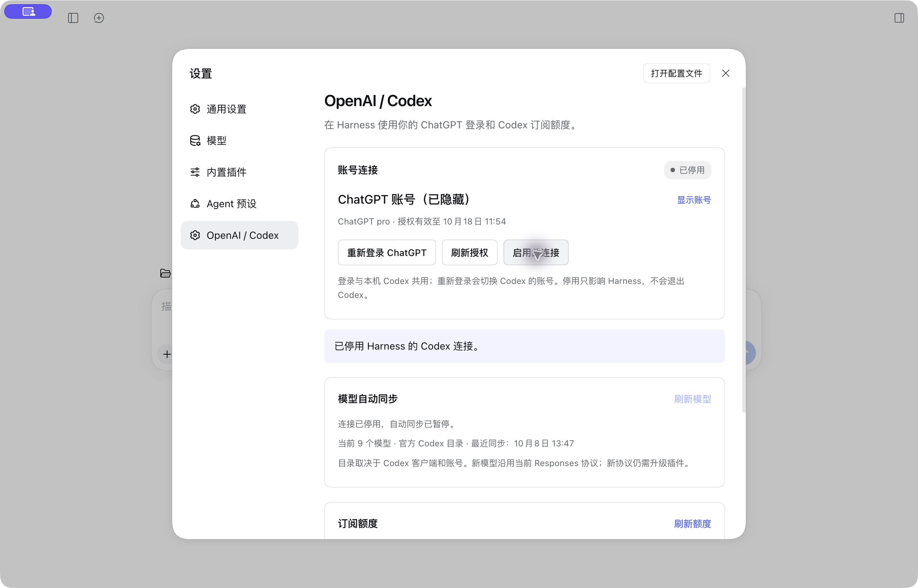Viewport: 918px width, 588px height.
Task: Open 内置插件 settings section
Action: 240,172
